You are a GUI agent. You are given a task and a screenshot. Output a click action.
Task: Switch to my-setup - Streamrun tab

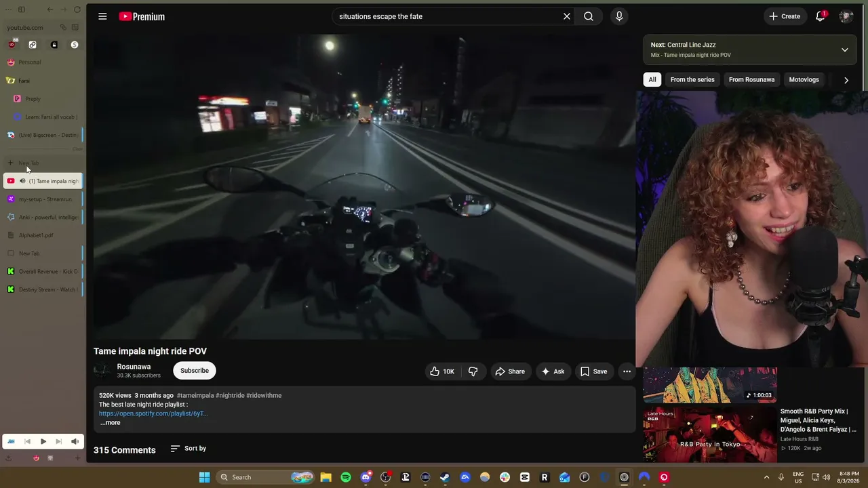[x=43, y=199]
